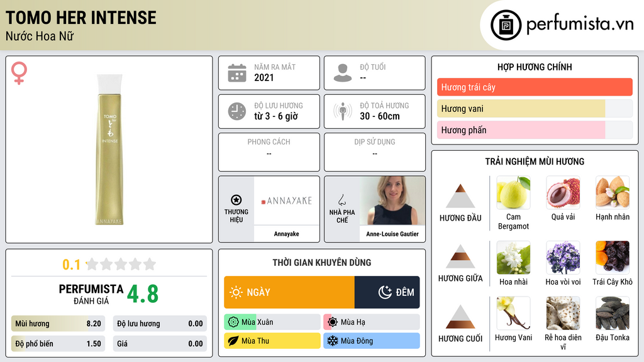Click the Hương đầu pyramid icon
644x362 pixels.
(460, 196)
